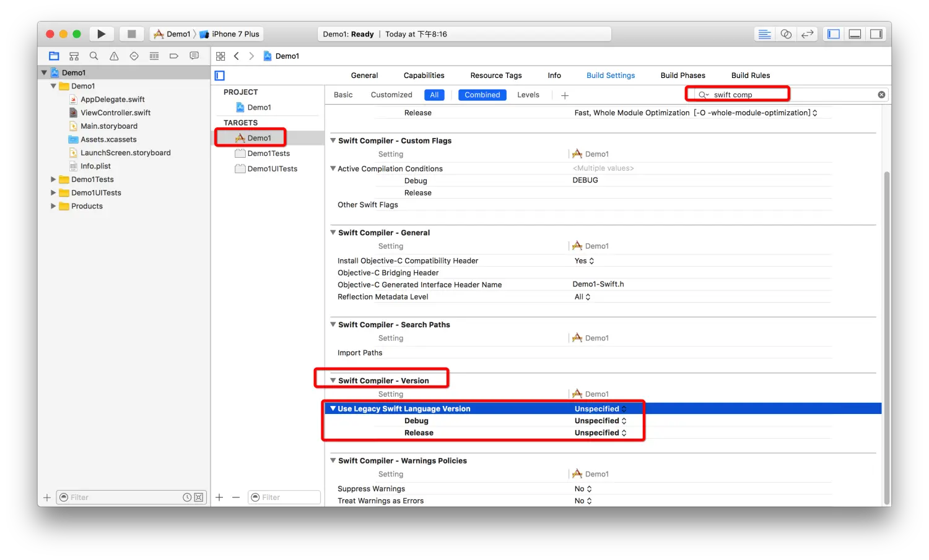This screenshot has height=560, width=929.
Task: Add a user-defined build setting
Action: point(565,95)
